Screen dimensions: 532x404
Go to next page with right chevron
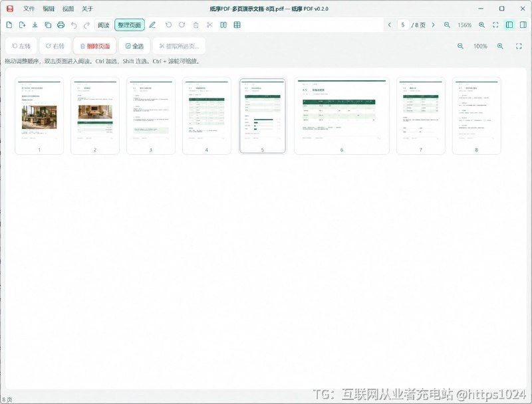tap(434, 25)
